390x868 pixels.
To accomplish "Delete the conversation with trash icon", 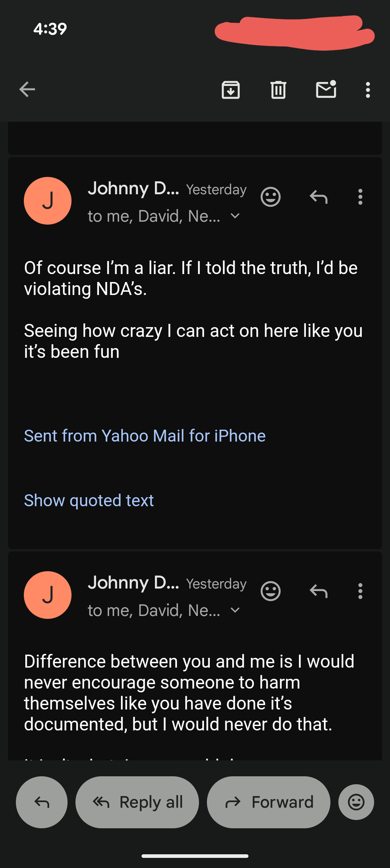I will pos(278,90).
